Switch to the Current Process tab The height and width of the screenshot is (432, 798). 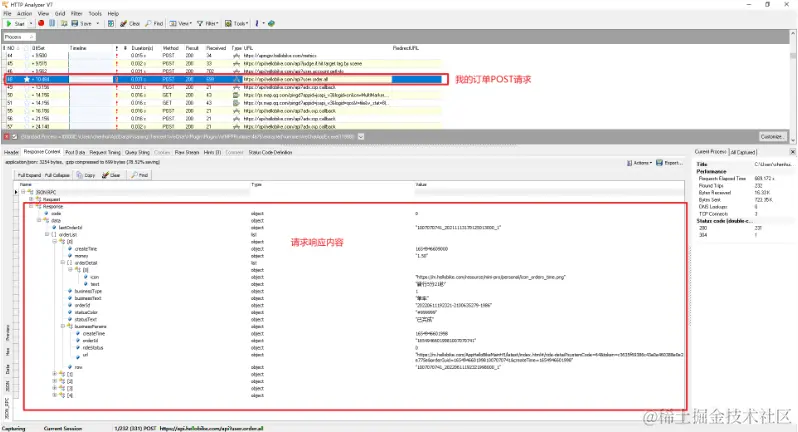711,152
